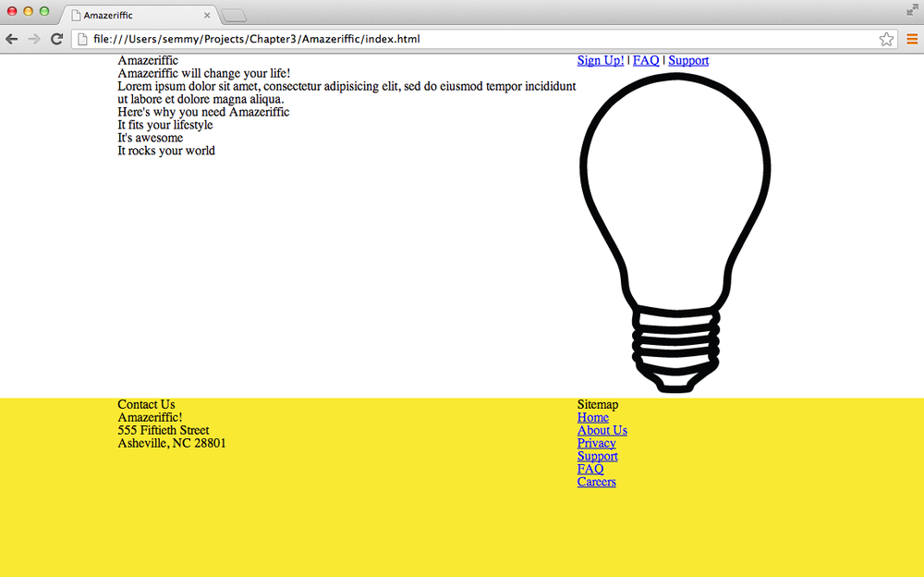
Task: Click "555 Fiftieth Street" address line
Action: pos(164,430)
